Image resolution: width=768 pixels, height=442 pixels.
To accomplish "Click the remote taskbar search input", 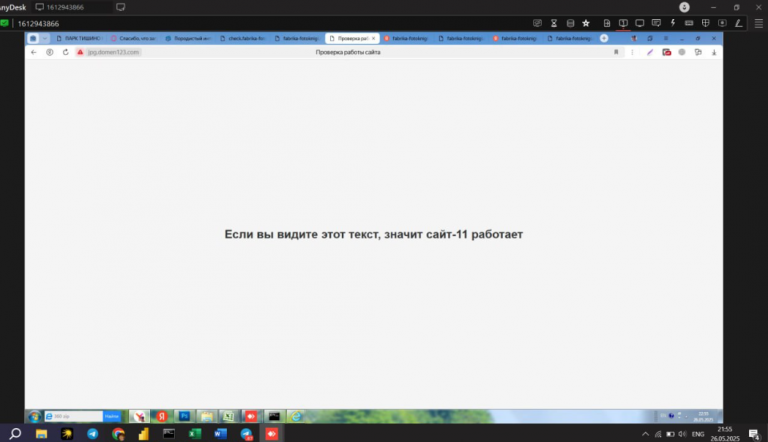I will point(74,417).
